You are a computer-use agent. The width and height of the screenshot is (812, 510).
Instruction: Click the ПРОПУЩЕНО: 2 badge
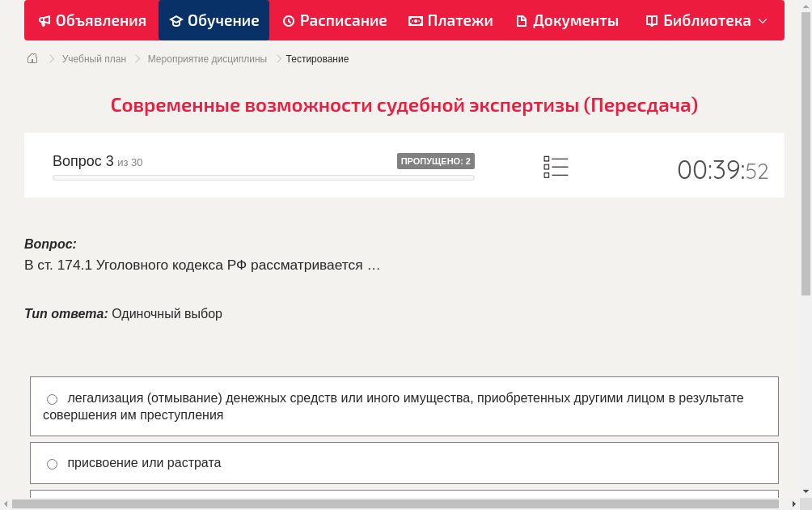(437, 160)
